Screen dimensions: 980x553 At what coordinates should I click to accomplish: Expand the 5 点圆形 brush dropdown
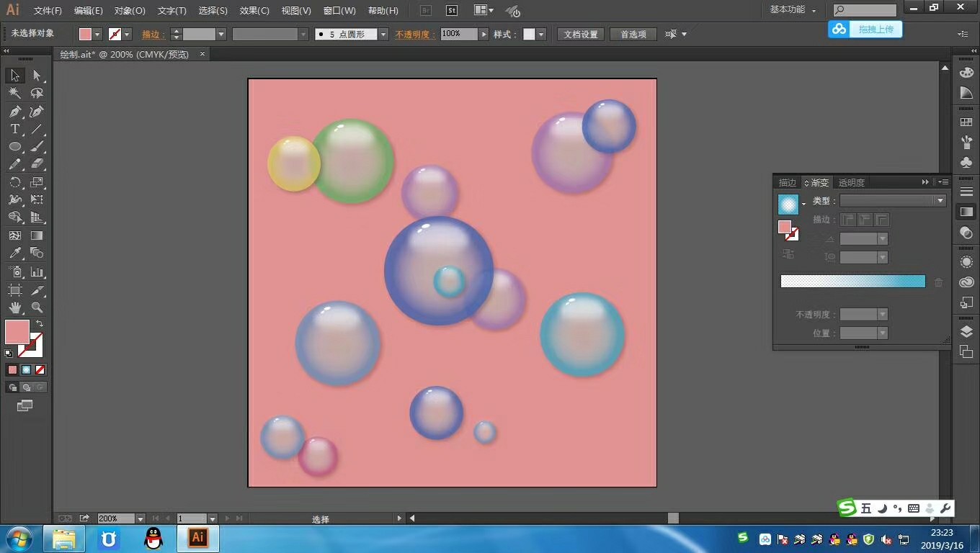pos(383,35)
